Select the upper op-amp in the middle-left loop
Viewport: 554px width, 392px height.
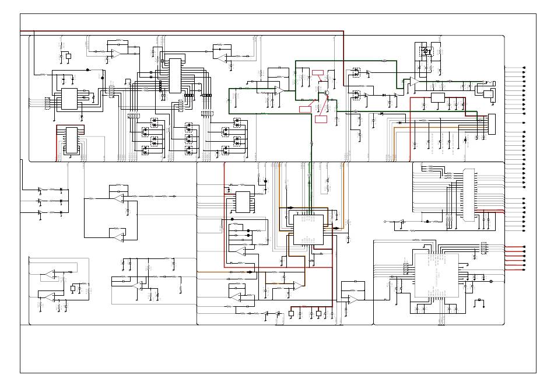[118, 198]
